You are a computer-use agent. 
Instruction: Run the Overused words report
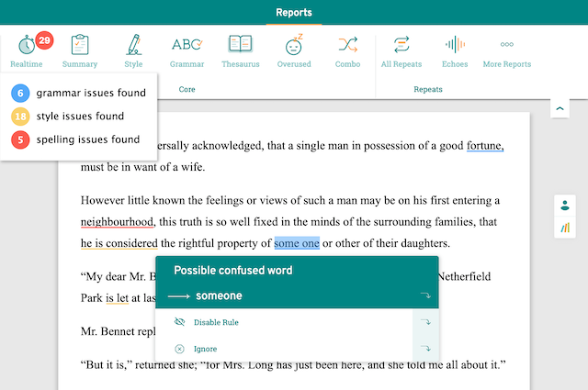point(294,51)
